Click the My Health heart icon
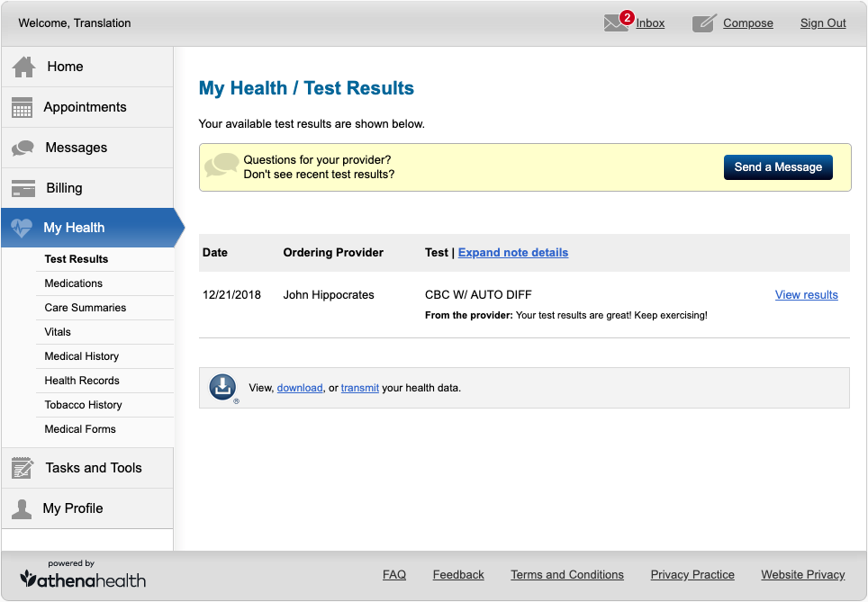This screenshot has width=868, height=602. [22, 228]
